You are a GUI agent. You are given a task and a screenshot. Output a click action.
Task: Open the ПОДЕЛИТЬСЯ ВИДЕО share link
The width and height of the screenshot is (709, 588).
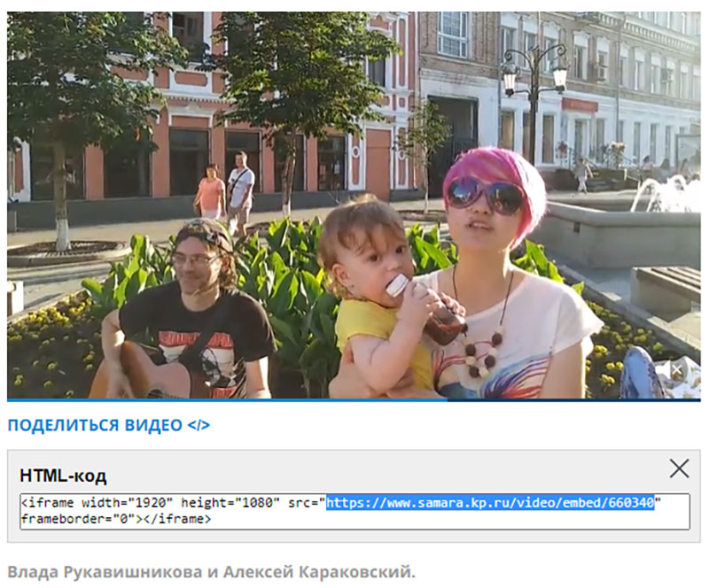pyautogui.click(x=108, y=425)
